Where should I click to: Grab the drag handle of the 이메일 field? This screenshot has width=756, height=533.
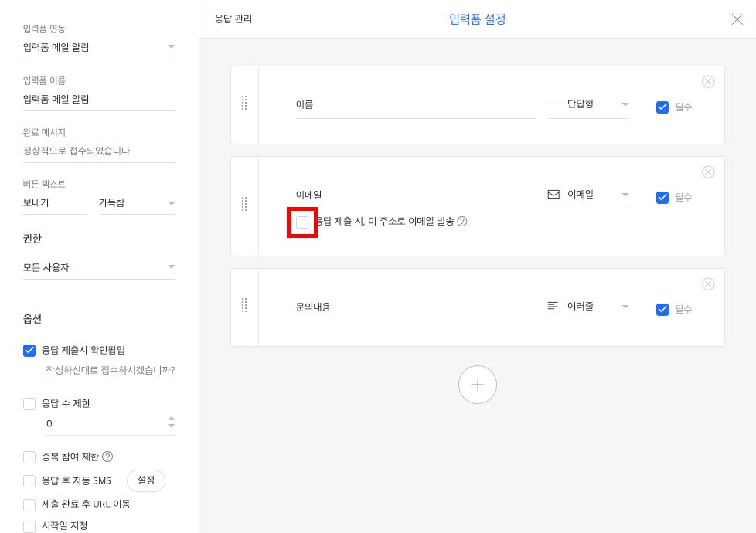pyautogui.click(x=244, y=204)
